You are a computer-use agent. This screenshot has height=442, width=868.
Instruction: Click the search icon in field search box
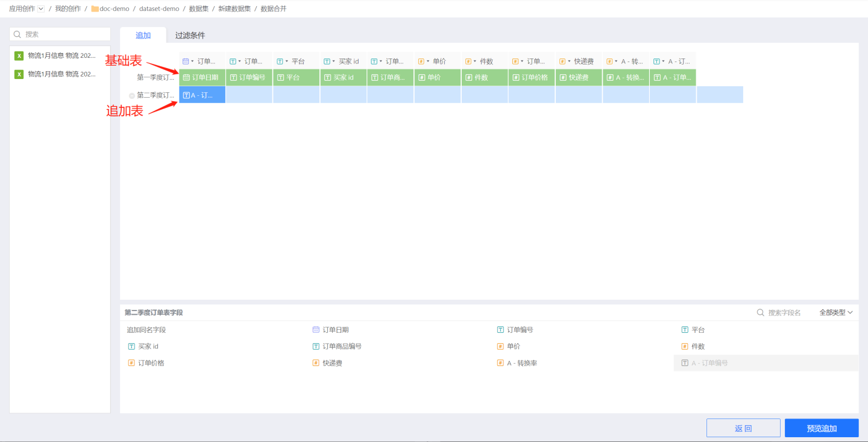[x=761, y=313]
